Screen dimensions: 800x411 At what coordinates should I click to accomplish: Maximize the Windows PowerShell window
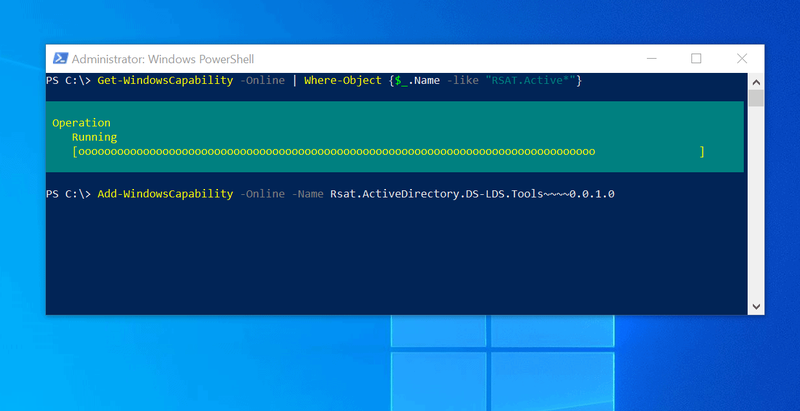pos(696,59)
